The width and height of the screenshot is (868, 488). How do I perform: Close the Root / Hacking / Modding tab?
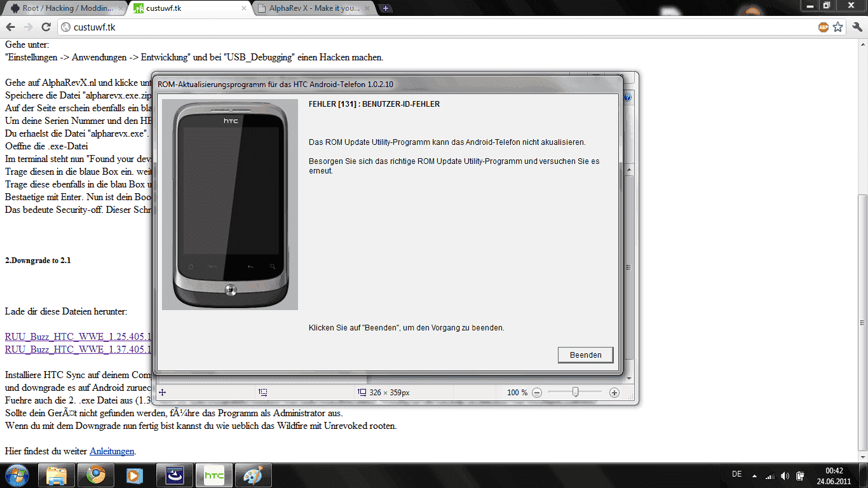[121, 9]
